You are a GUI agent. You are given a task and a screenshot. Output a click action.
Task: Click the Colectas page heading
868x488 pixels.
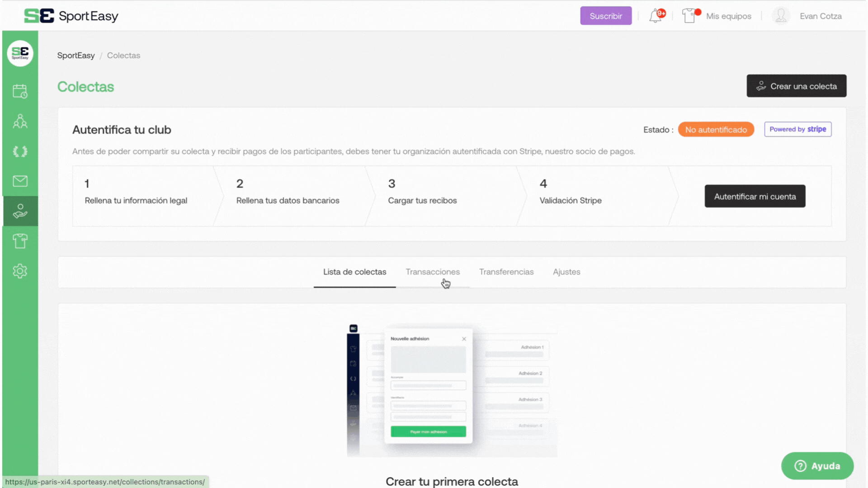pyautogui.click(x=85, y=87)
